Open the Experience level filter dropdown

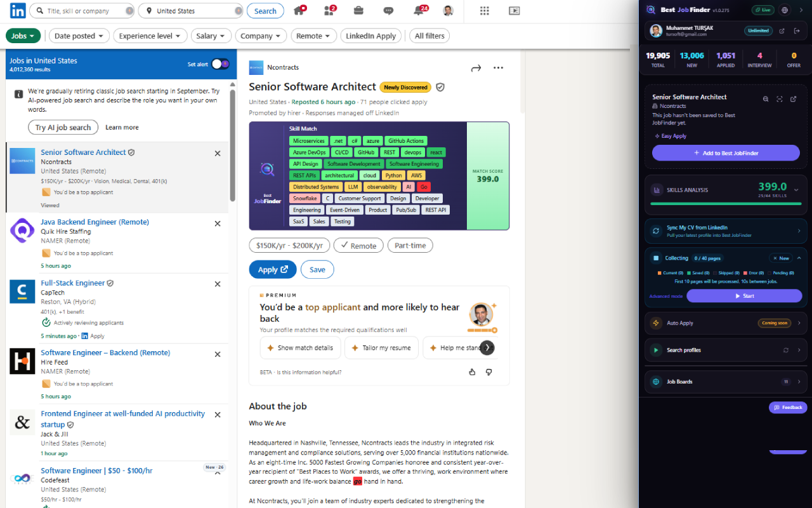point(150,36)
